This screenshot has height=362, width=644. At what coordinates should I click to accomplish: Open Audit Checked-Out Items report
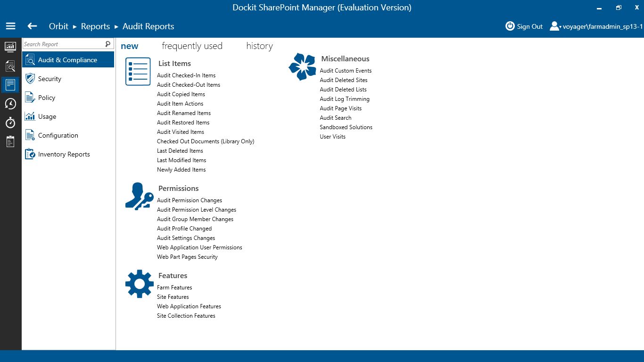point(189,85)
